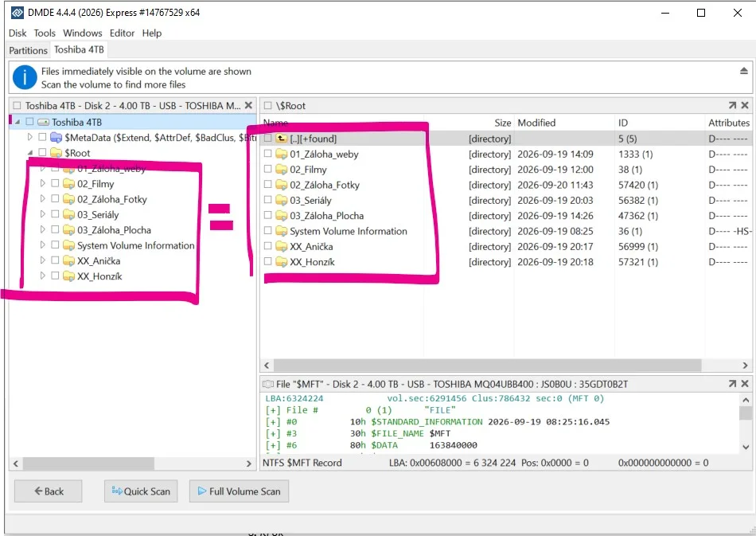Tick the 02_Filmy checkbox in the file list
The width and height of the screenshot is (756, 536).
point(267,169)
